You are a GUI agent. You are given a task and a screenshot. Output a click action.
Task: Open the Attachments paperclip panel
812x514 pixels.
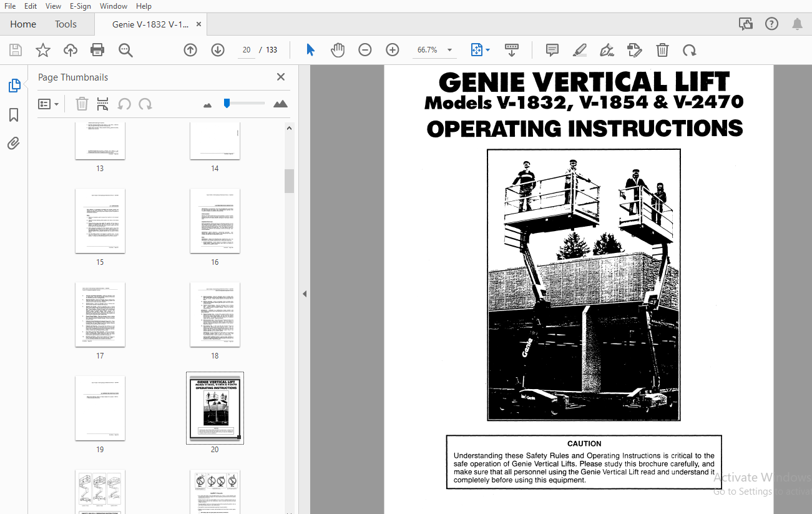pos(14,144)
